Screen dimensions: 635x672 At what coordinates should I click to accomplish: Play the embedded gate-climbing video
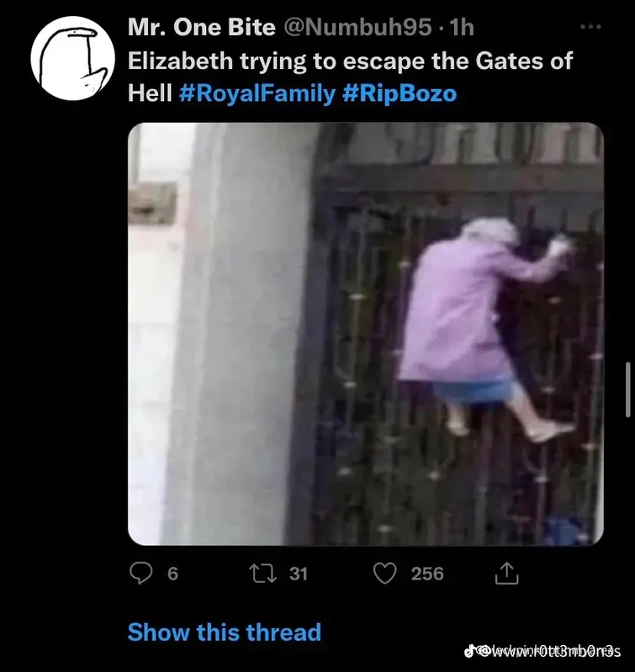(366, 334)
